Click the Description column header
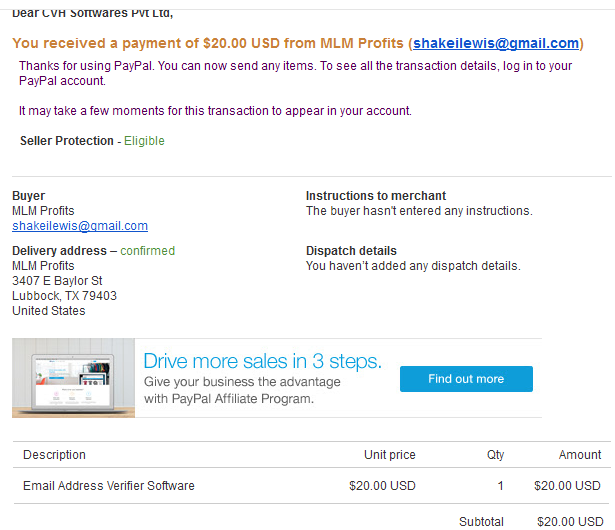Image resolution: width=615 pixels, height=530 pixels. coord(55,455)
